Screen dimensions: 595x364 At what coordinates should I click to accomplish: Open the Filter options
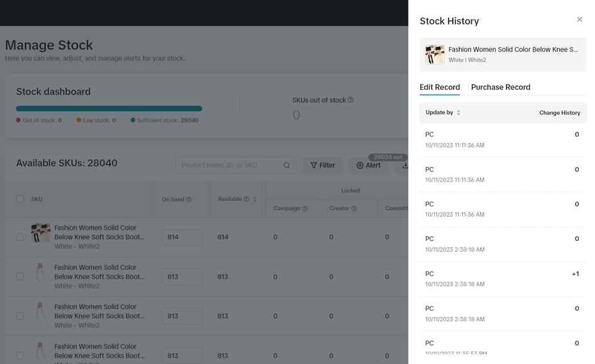click(323, 166)
